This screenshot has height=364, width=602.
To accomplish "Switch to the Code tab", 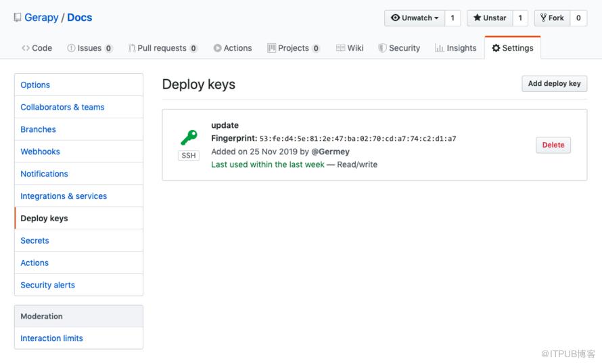I will (37, 48).
